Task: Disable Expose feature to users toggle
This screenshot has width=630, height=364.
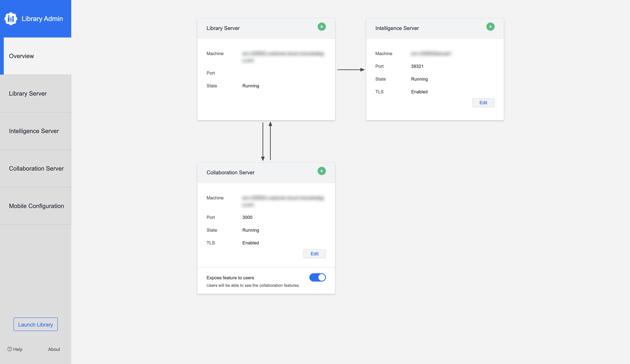Action: click(317, 277)
